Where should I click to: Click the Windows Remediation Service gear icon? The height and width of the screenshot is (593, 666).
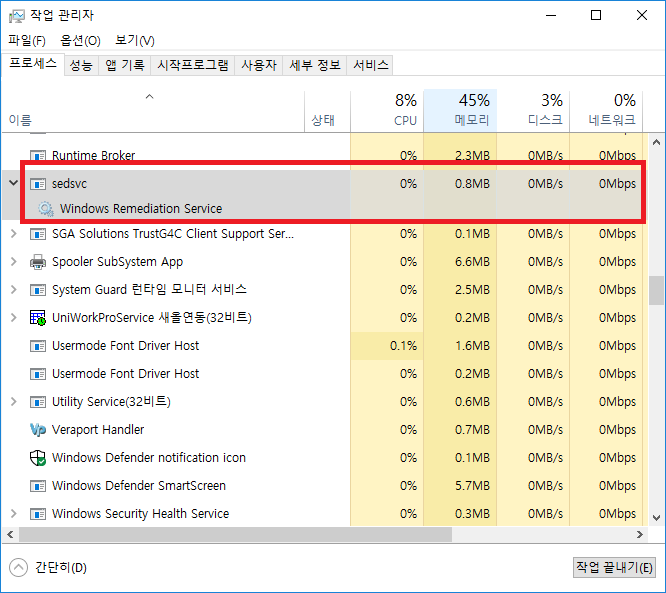click(x=45, y=209)
